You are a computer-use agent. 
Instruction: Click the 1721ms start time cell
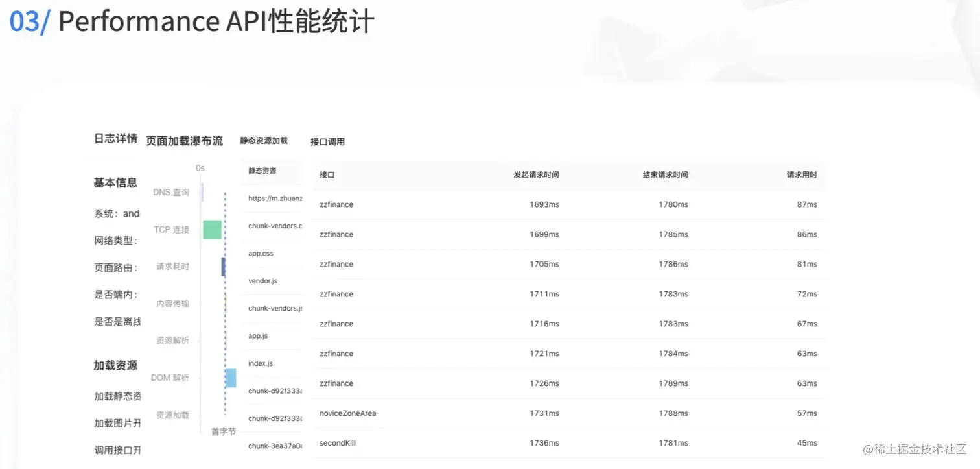click(544, 354)
